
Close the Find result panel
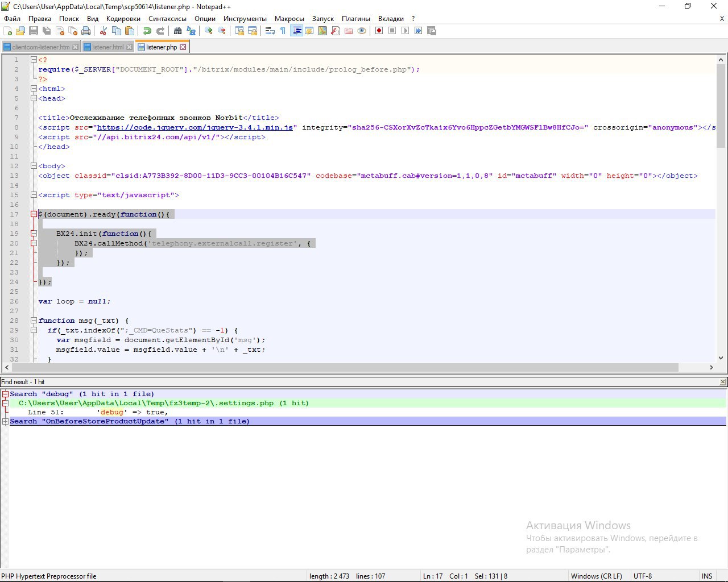(723, 382)
